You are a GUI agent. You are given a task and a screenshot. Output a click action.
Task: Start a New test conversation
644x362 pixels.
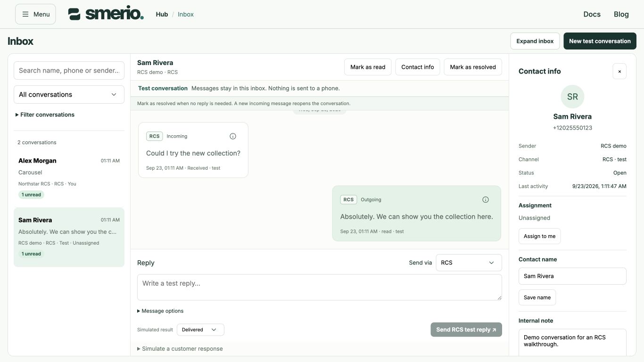point(600,41)
